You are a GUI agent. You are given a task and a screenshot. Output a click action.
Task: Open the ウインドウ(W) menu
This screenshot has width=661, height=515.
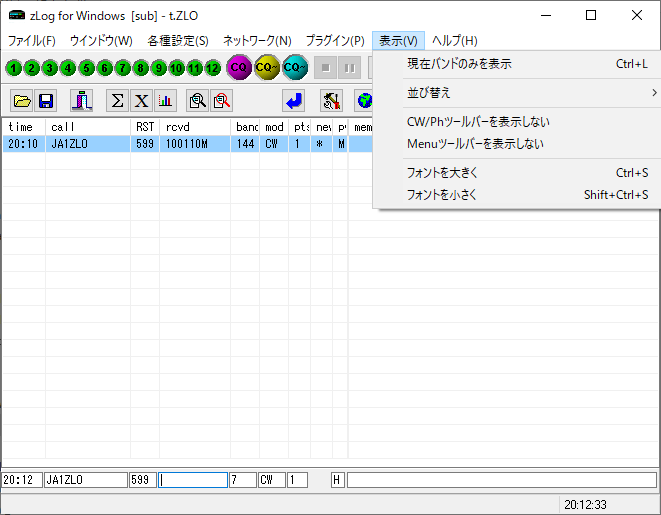click(101, 41)
